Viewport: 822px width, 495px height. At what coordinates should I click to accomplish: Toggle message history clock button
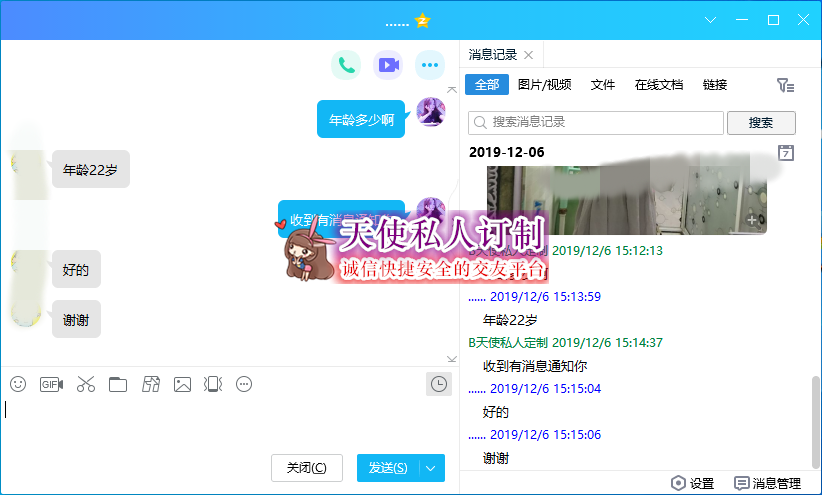[437, 384]
